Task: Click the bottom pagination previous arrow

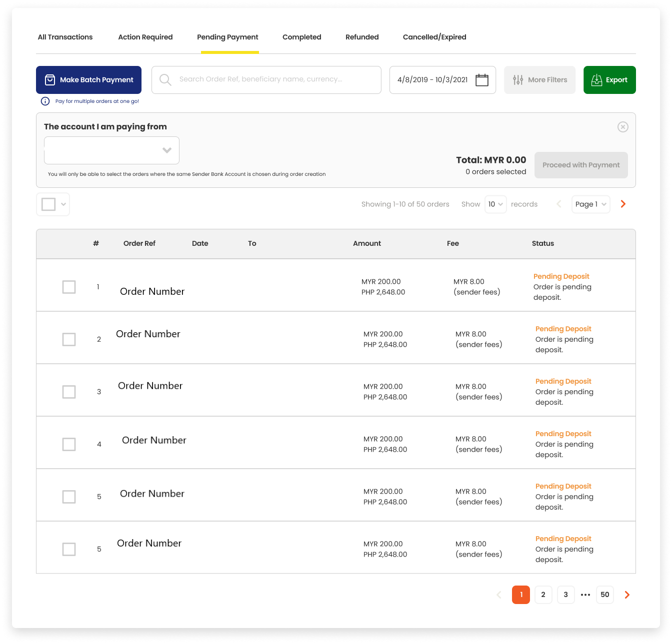Action: point(498,595)
